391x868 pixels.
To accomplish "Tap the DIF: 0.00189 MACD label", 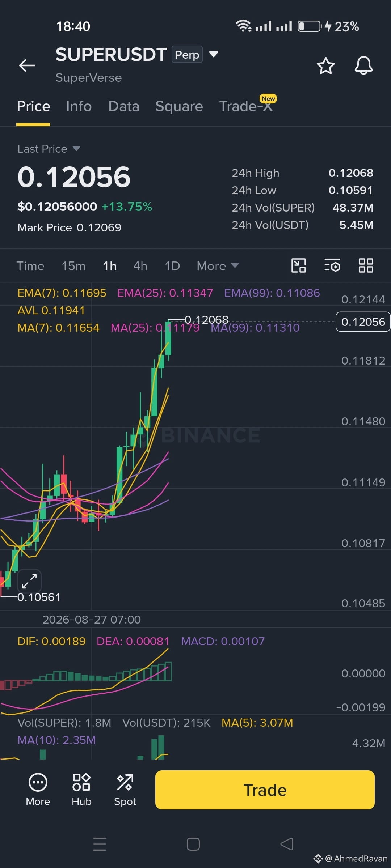I will (51, 641).
